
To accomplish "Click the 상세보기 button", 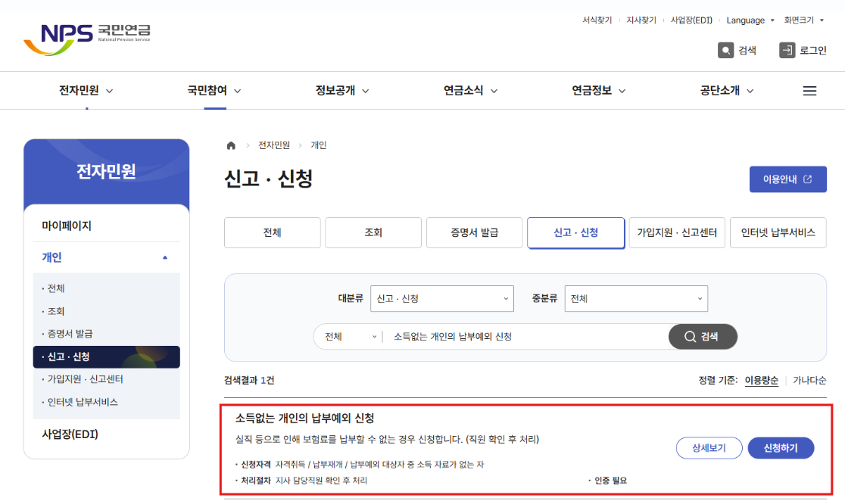I will [709, 448].
